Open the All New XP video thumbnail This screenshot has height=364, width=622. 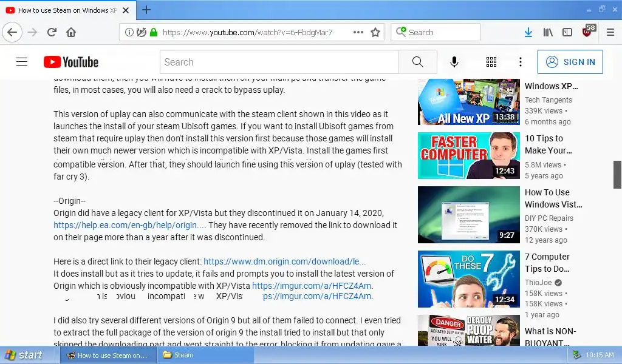pos(468,102)
